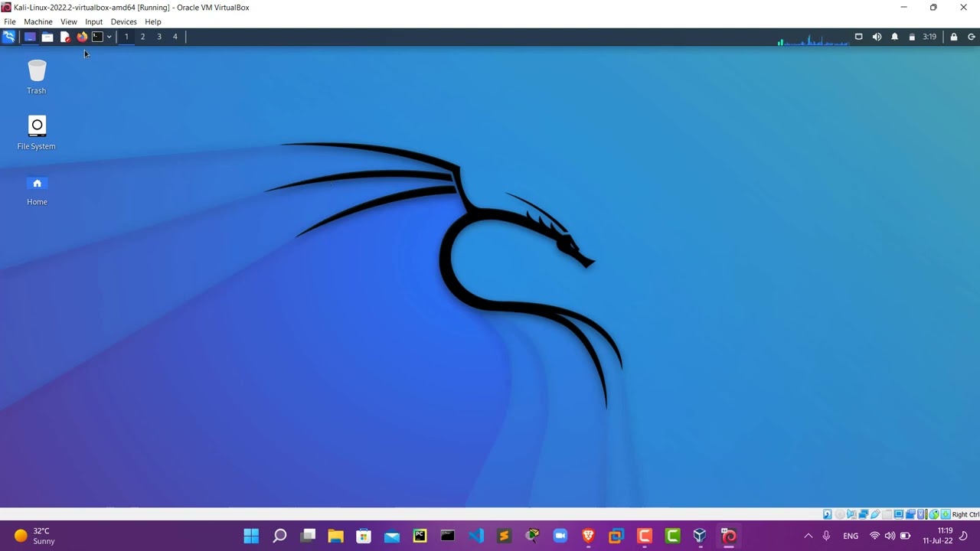Open PyCharm from Windows taskbar

tap(420, 536)
